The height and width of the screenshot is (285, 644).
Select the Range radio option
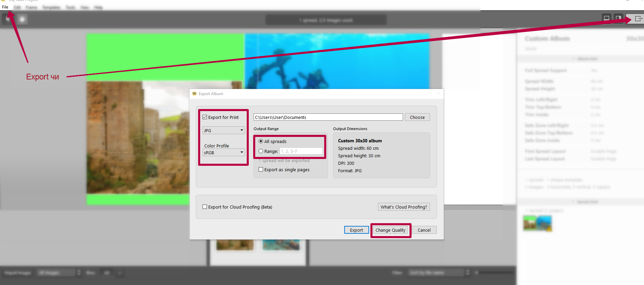tap(261, 151)
